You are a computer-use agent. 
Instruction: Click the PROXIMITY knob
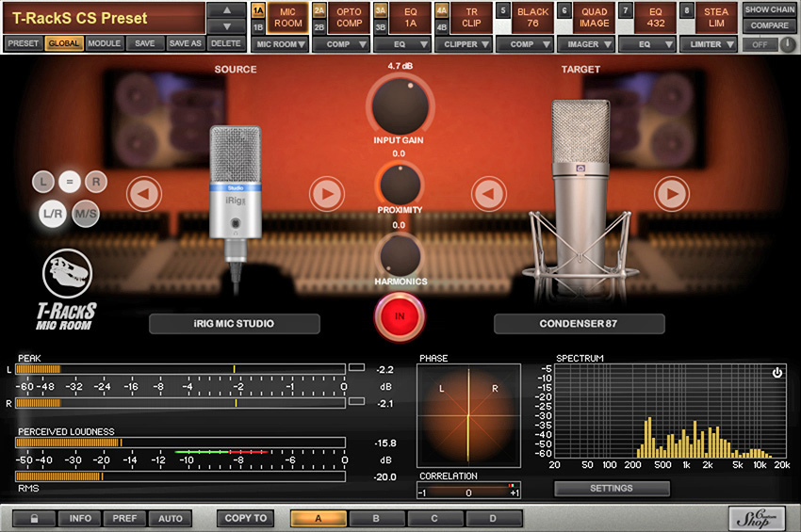400,185
